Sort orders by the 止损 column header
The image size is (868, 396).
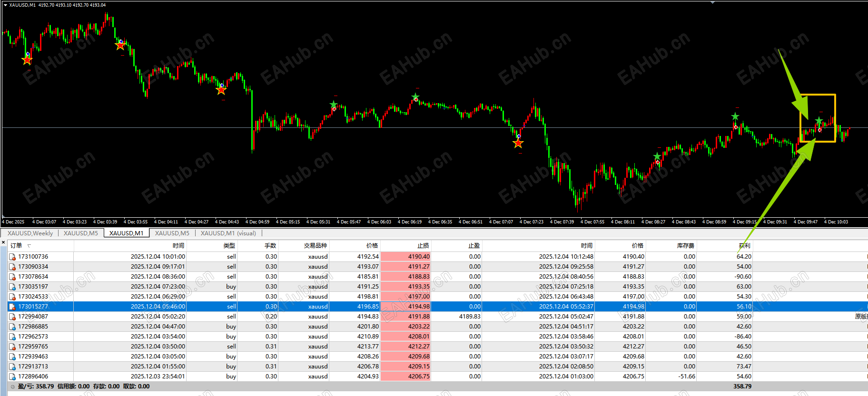[423, 246]
